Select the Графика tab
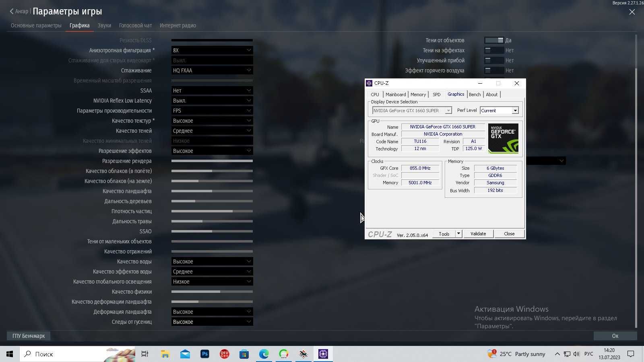 coord(79,25)
